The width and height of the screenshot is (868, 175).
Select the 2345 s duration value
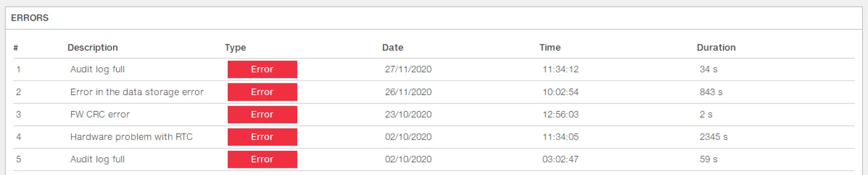713,137
